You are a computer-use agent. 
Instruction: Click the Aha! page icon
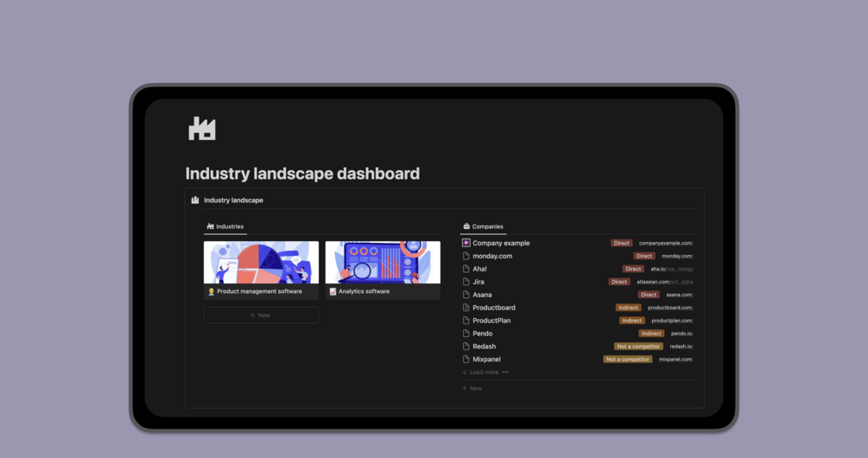point(466,269)
